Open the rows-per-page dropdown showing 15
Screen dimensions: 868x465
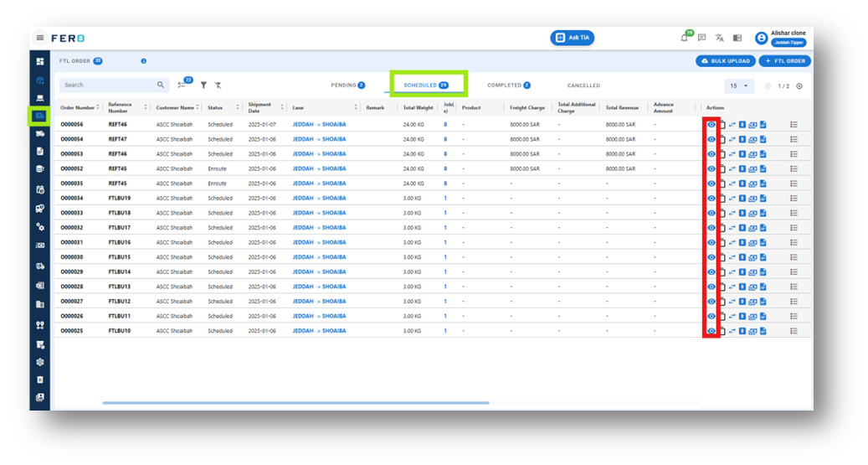[x=739, y=86]
